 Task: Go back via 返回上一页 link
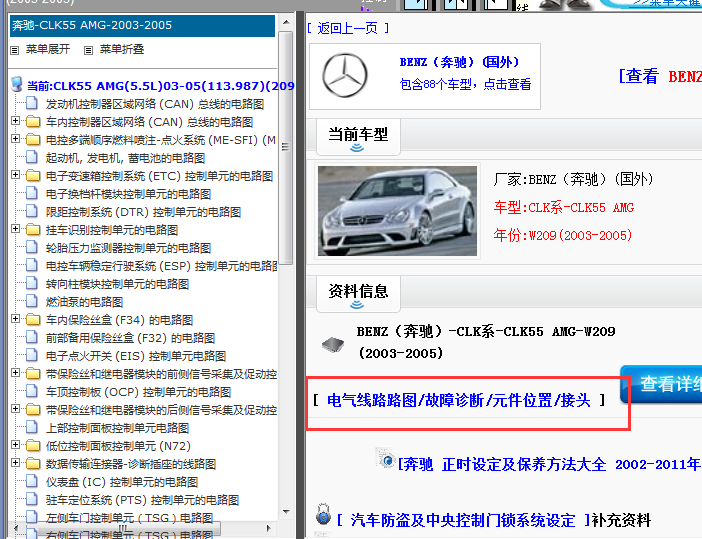347,29
